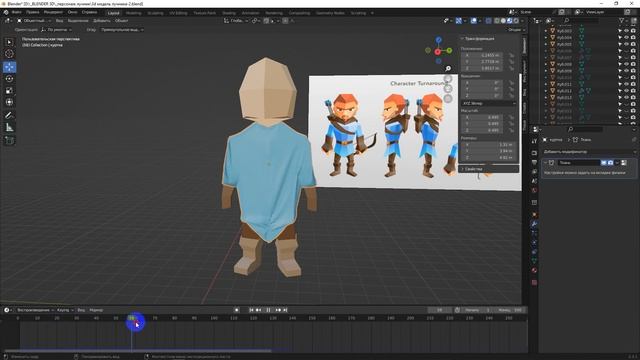Open the Глобальная orientation dropdown
Image resolution: width=640 pixels, height=360 pixels.
(236, 20)
